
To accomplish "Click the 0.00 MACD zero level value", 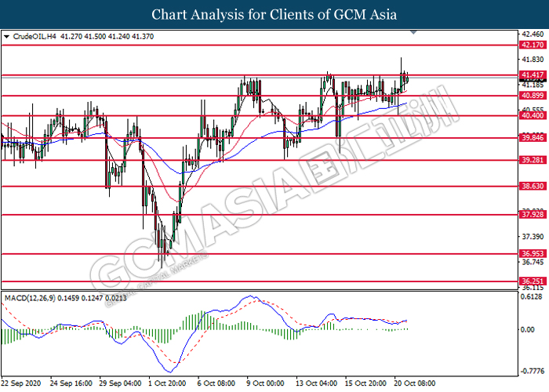I will 528,330.
